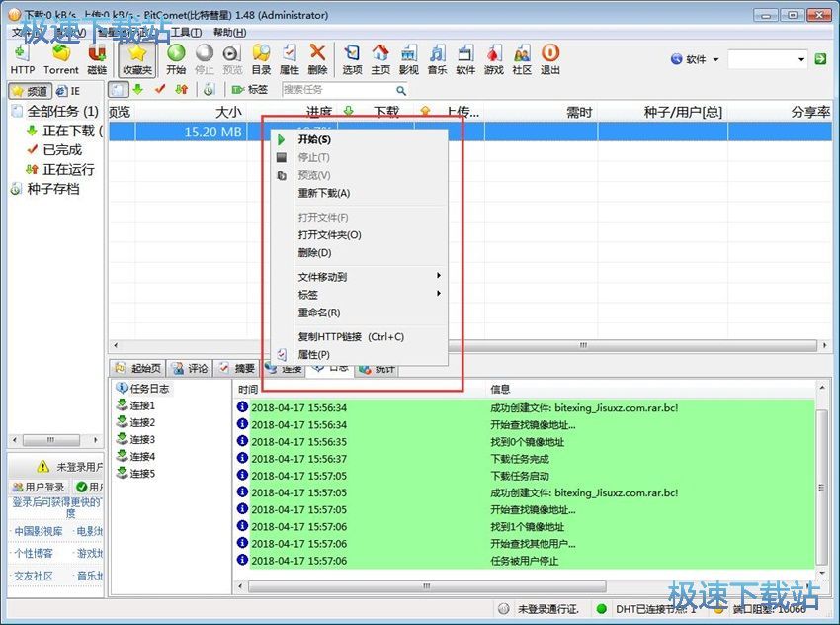Viewport: 840px width, 625px height.
Task: Open the 交友社区 link
Action: [34, 576]
